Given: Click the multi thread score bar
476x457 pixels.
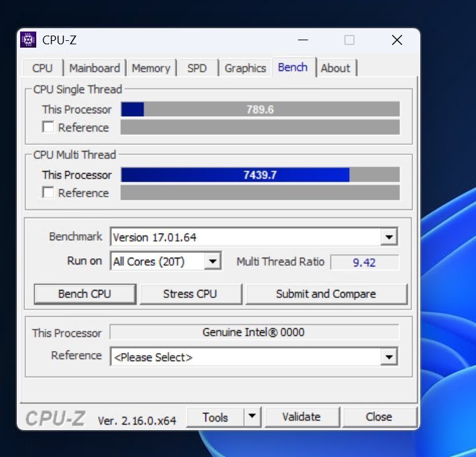Looking at the screenshot, I should click(260, 175).
